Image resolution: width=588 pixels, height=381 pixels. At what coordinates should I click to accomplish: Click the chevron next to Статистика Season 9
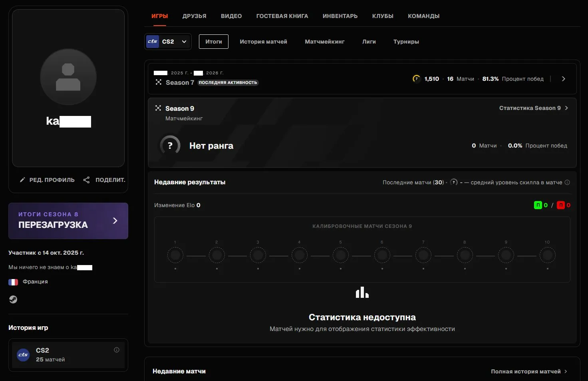[566, 108]
